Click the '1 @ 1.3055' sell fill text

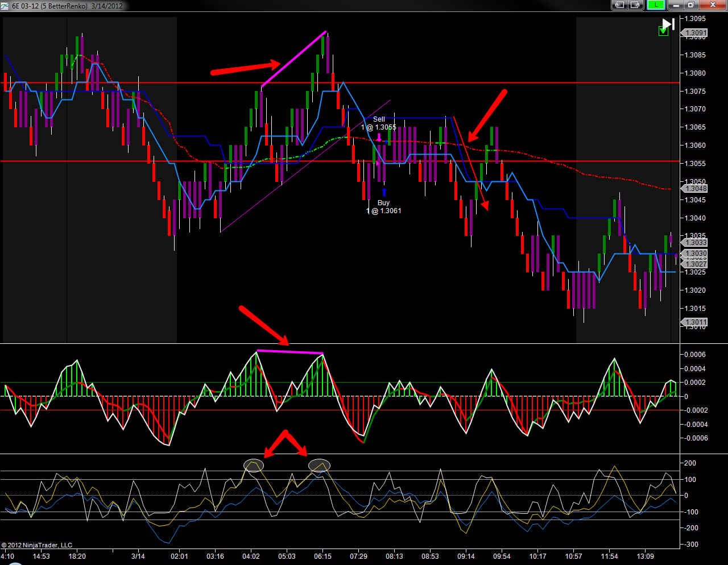379,127
